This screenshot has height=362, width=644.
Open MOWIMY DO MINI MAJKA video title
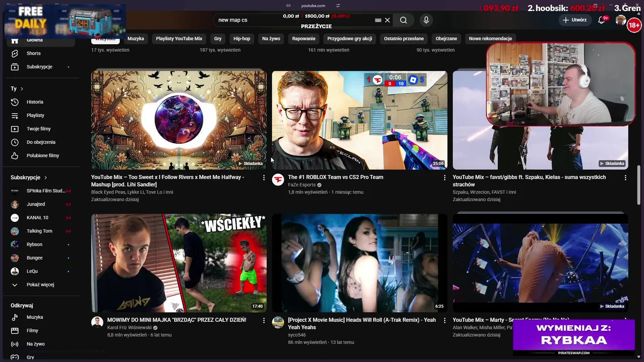click(x=177, y=320)
